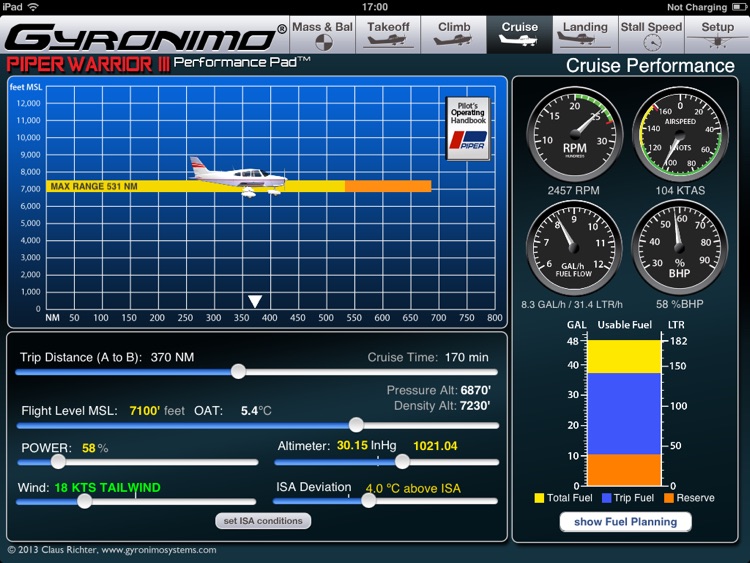The image size is (750, 563).
Task: Click the yellow Total Fuel legend swatch
Action: (x=539, y=498)
